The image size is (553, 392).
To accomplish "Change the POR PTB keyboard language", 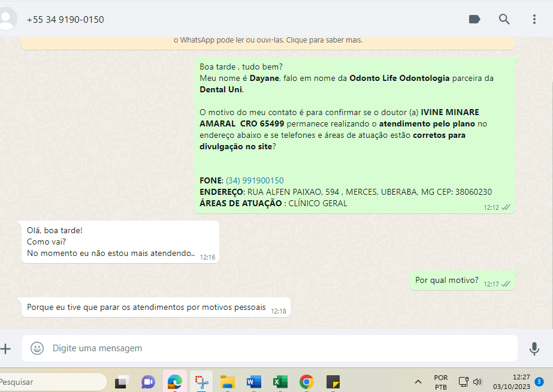I will [x=441, y=382].
